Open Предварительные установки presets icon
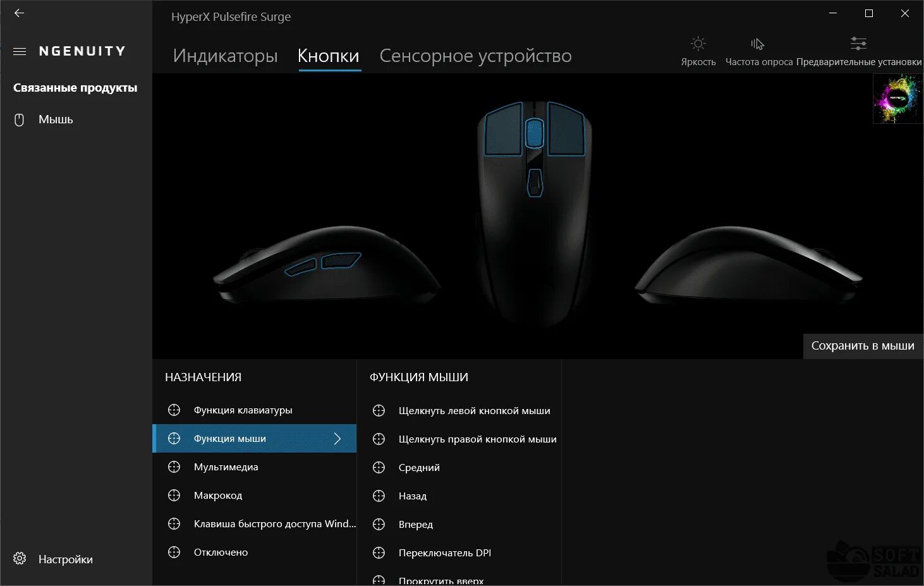Image resolution: width=924 pixels, height=586 pixels. click(x=858, y=51)
